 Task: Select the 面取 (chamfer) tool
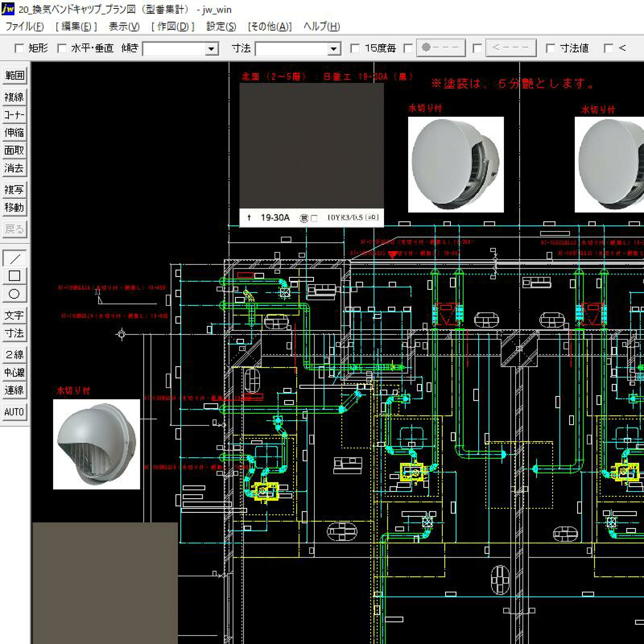point(15,150)
